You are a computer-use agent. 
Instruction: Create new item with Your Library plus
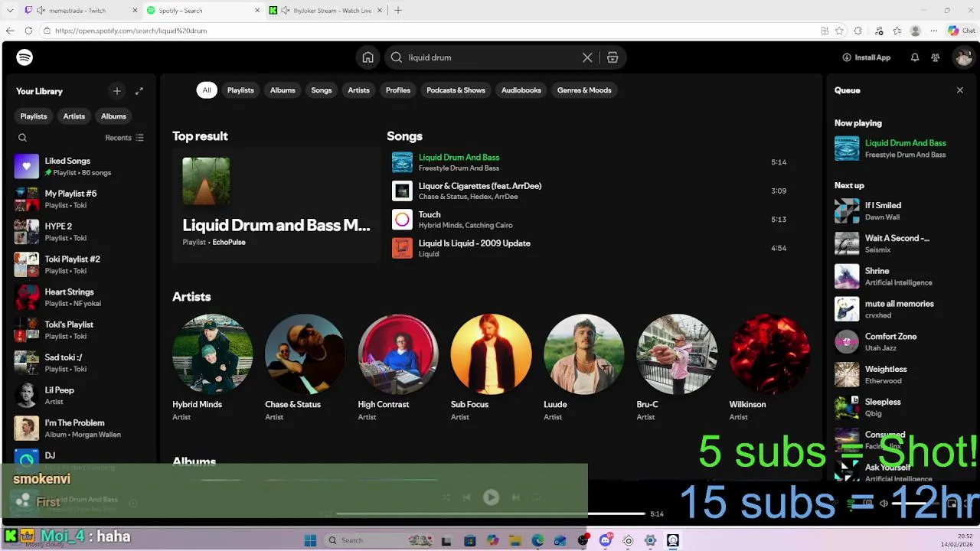click(x=117, y=91)
